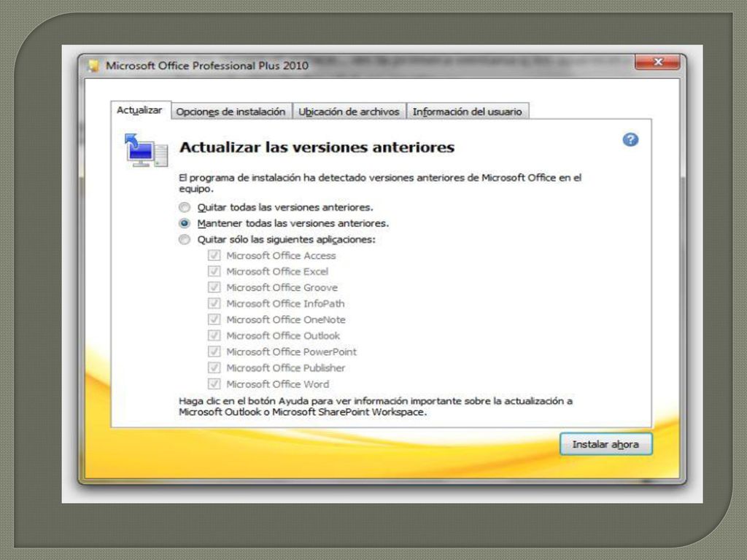Toggle the Microsoft Office InfoPath checkbox

214,303
